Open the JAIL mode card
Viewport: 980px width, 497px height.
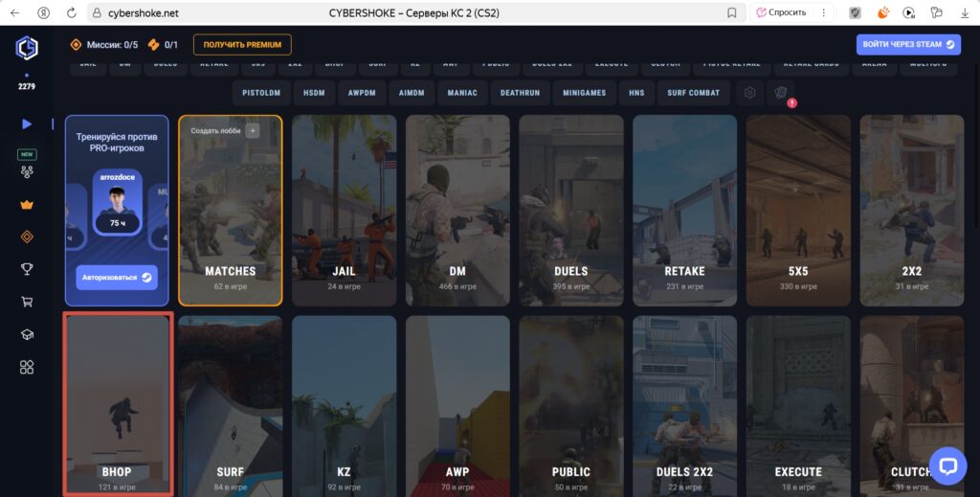coord(344,211)
